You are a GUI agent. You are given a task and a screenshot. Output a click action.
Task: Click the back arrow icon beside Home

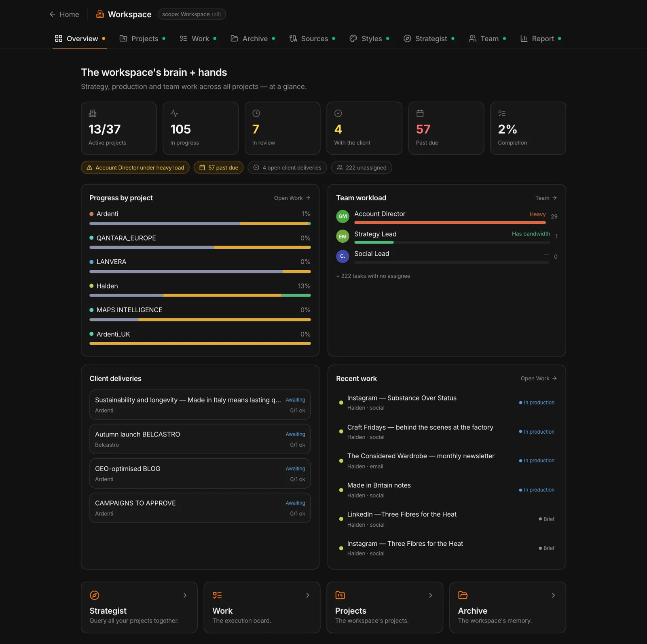tap(53, 14)
